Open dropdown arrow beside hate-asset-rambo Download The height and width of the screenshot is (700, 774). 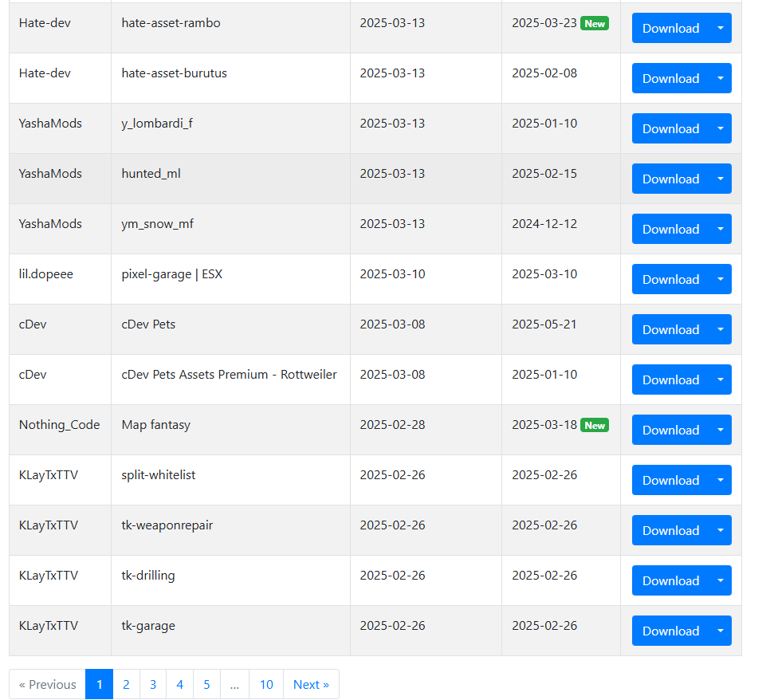click(x=721, y=28)
